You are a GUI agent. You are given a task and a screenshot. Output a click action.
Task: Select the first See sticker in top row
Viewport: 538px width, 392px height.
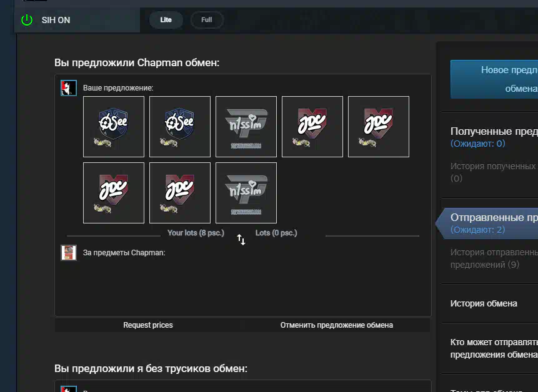(114, 127)
